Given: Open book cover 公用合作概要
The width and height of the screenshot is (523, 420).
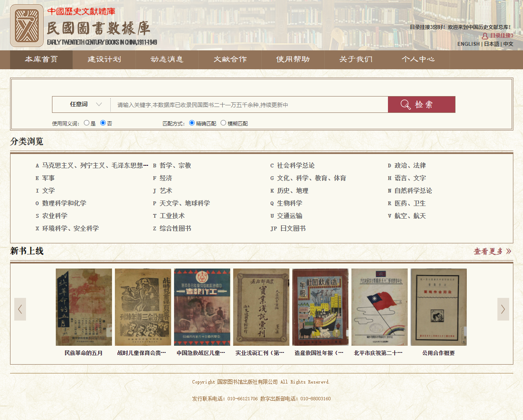Looking at the screenshot, I should click(438, 307).
